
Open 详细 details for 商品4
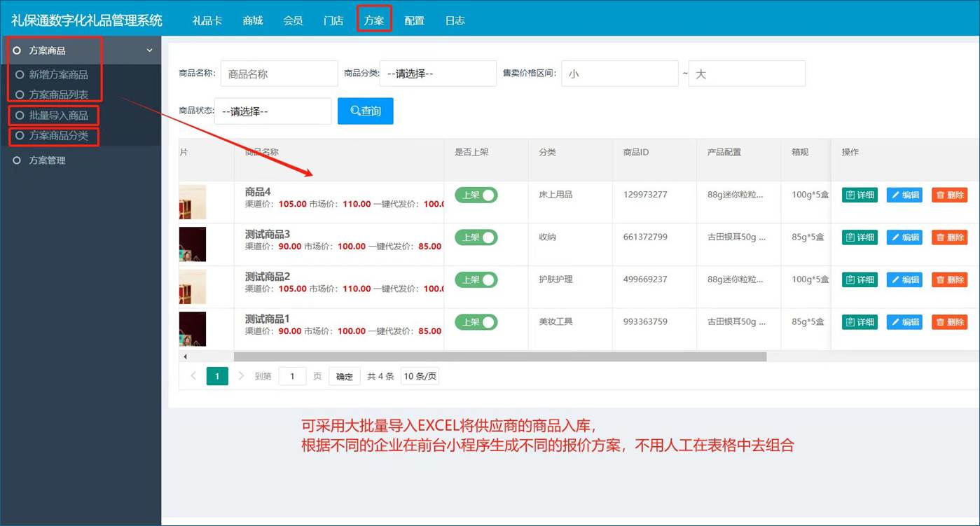[x=860, y=195]
